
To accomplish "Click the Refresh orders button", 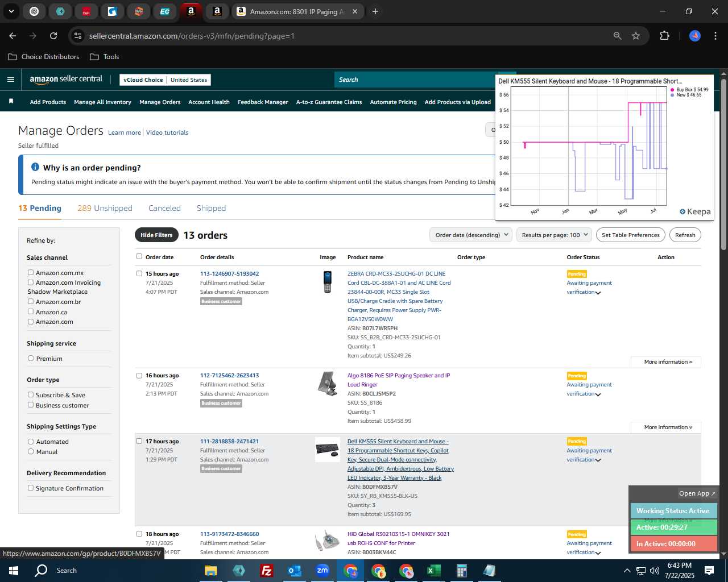I will click(685, 235).
